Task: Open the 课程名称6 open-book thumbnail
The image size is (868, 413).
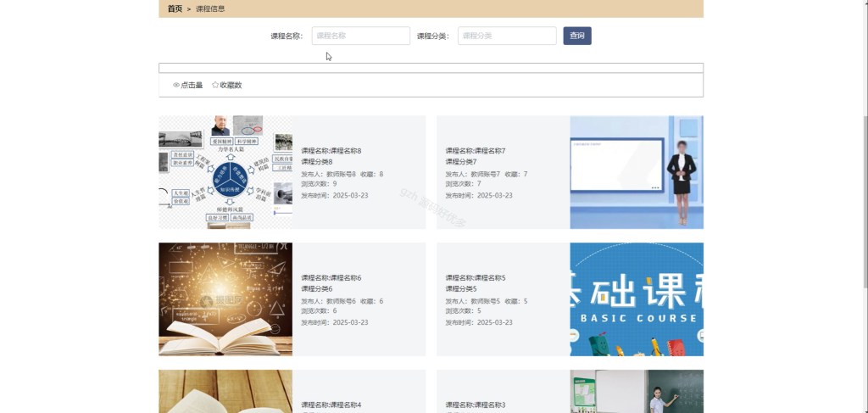Action: pyautogui.click(x=225, y=299)
